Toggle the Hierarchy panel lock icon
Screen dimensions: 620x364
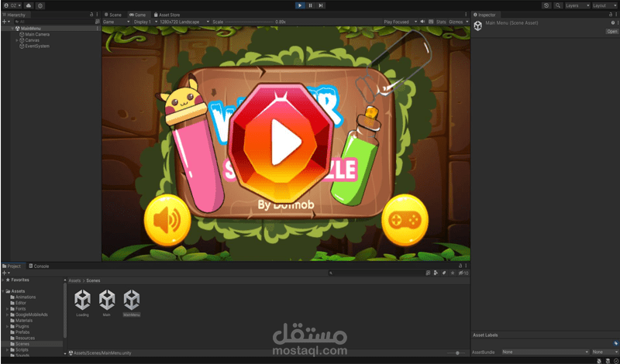(x=91, y=14)
